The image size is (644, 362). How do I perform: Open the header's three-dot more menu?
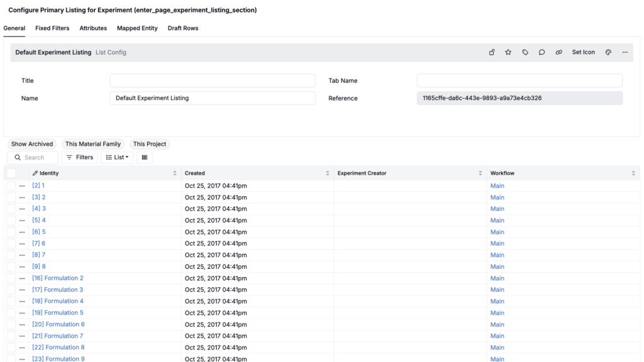click(x=625, y=52)
